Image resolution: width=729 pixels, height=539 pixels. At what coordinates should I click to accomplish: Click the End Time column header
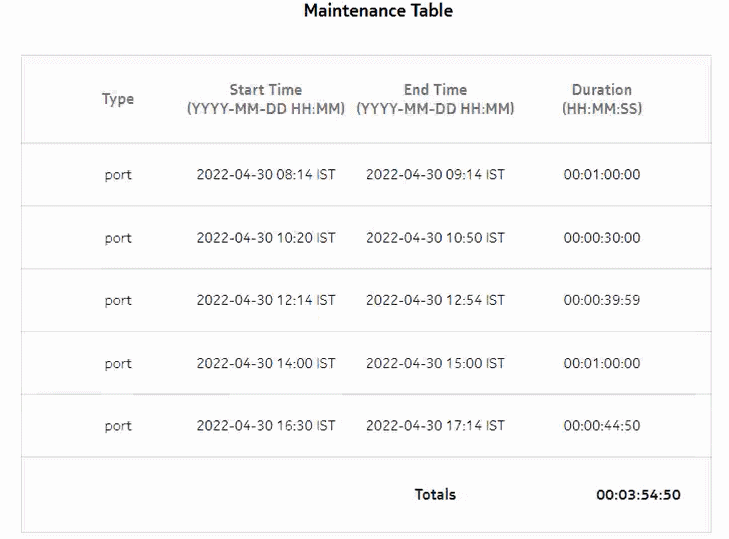pos(435,99)
